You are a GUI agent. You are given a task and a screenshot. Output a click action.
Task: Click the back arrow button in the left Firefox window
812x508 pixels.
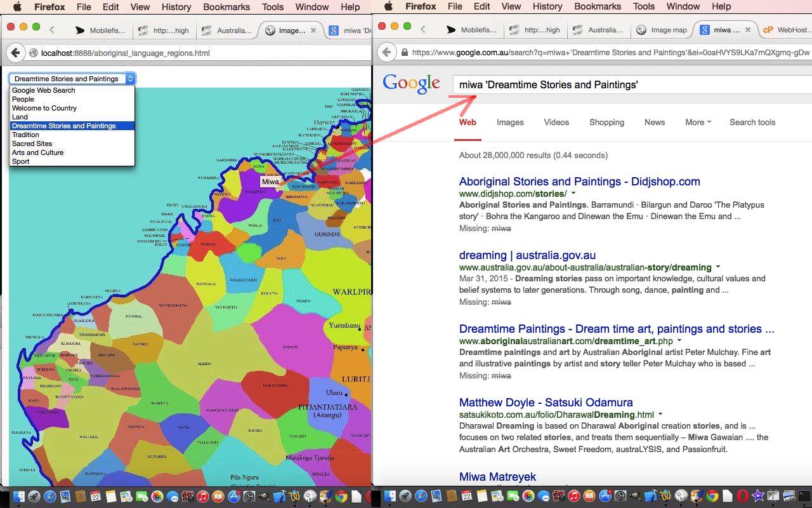[x=16, y=53]
